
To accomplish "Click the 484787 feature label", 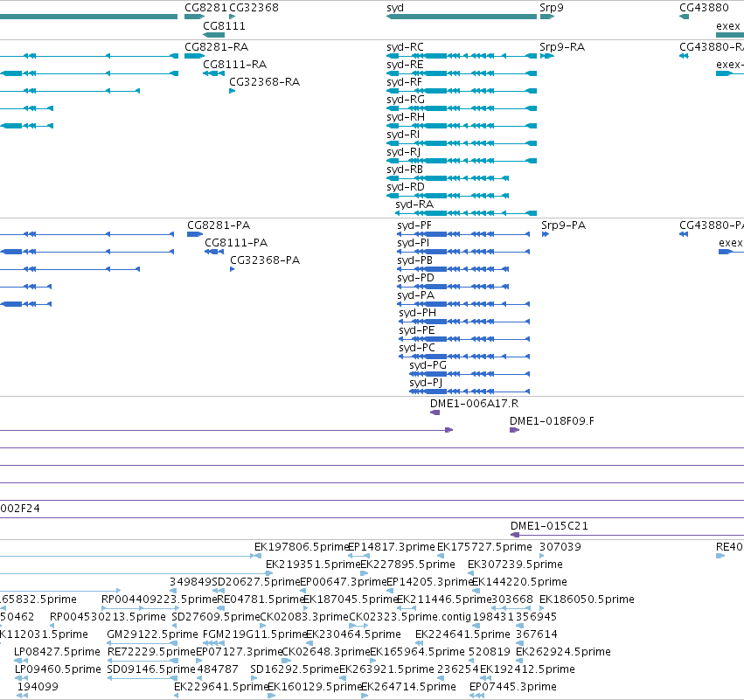I will pyautogui.click(x=218, y=669).
